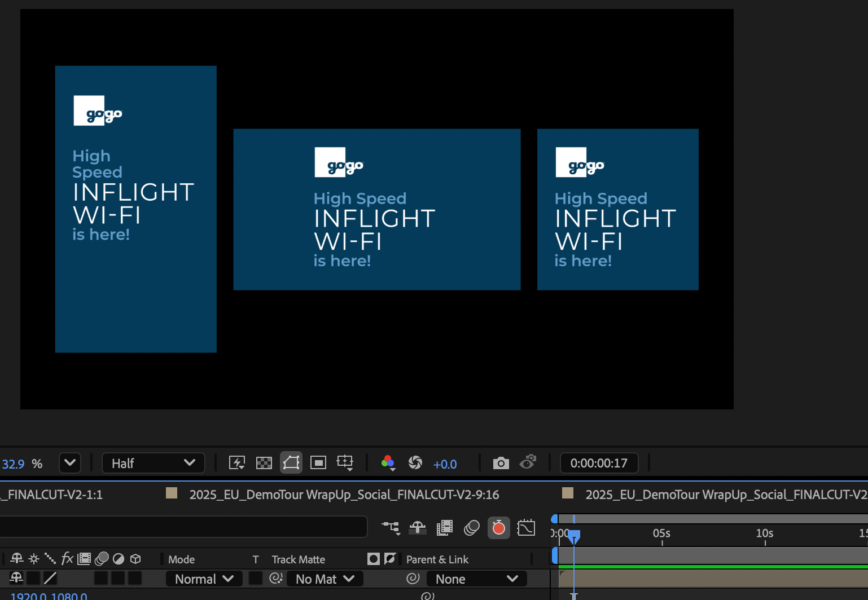
Task: Select the tan layer bar in the timeline
Action: (713, 579)
